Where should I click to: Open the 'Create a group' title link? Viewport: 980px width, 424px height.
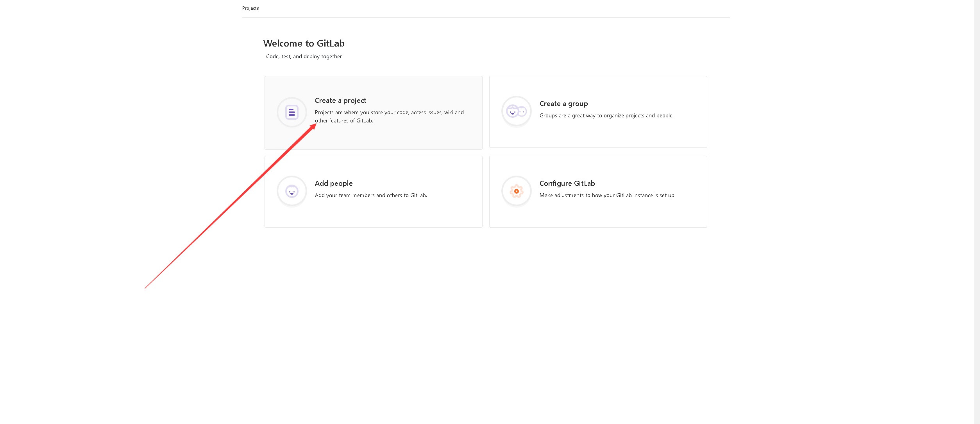[x=563, y=104]
